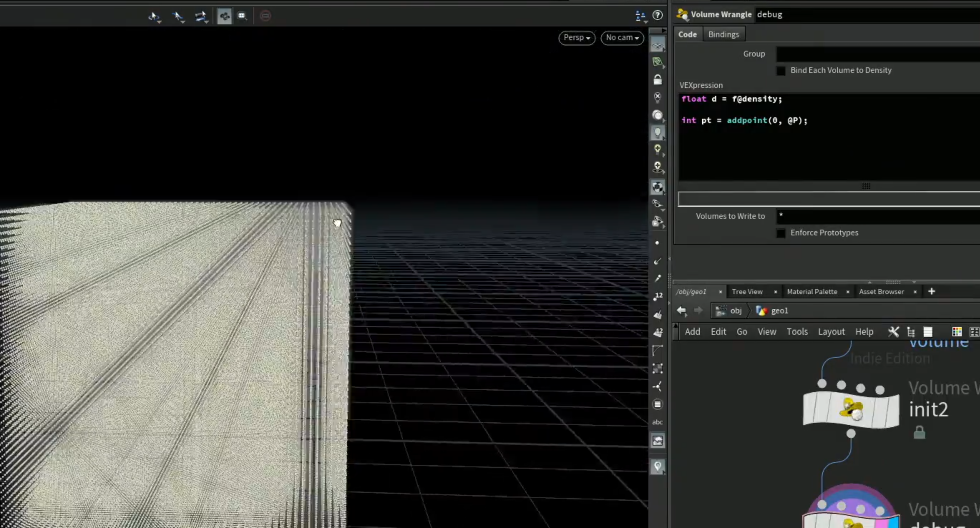This screenshot has height=528, width=980.
Task: Open the No cam camera dropdown
Action: [622, 38]
